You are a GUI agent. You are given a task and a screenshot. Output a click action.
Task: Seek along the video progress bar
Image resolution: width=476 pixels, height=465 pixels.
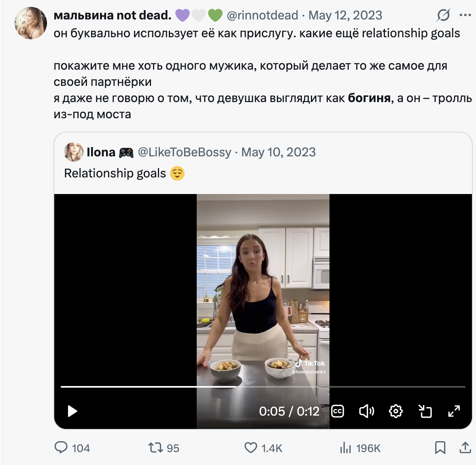(263, 387)
